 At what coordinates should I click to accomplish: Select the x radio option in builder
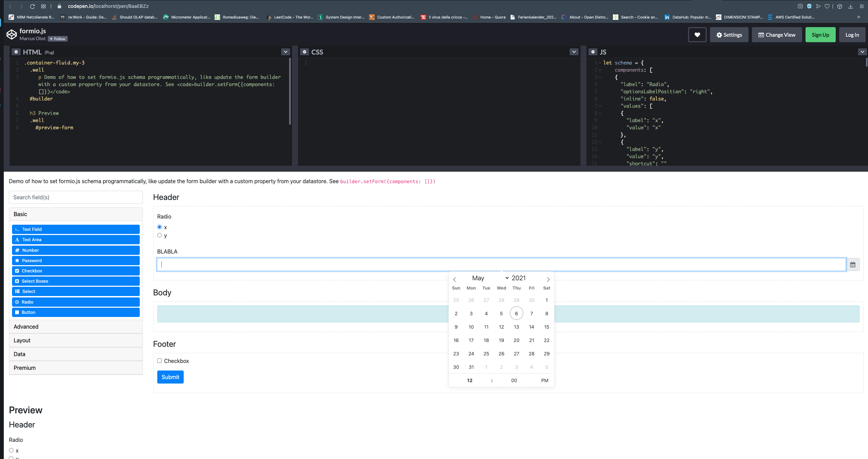click(x=159, y=227)
